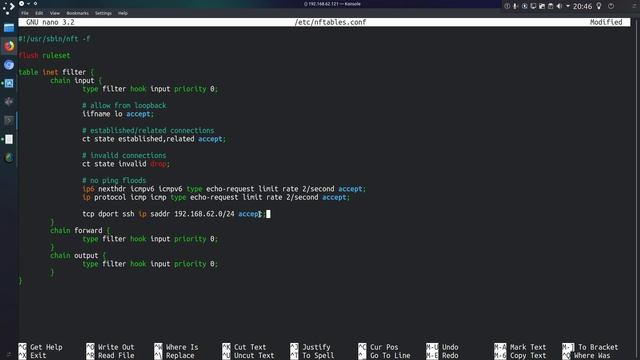Click the Exit shortcut label
Viewport: 640px width, 360px height.
coord(38,356)
